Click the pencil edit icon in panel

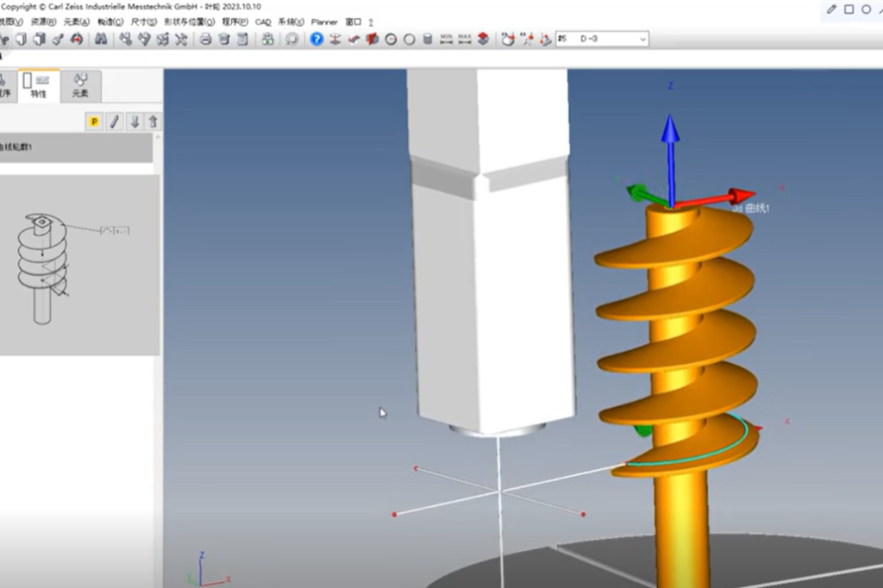[x=115, y=122]
